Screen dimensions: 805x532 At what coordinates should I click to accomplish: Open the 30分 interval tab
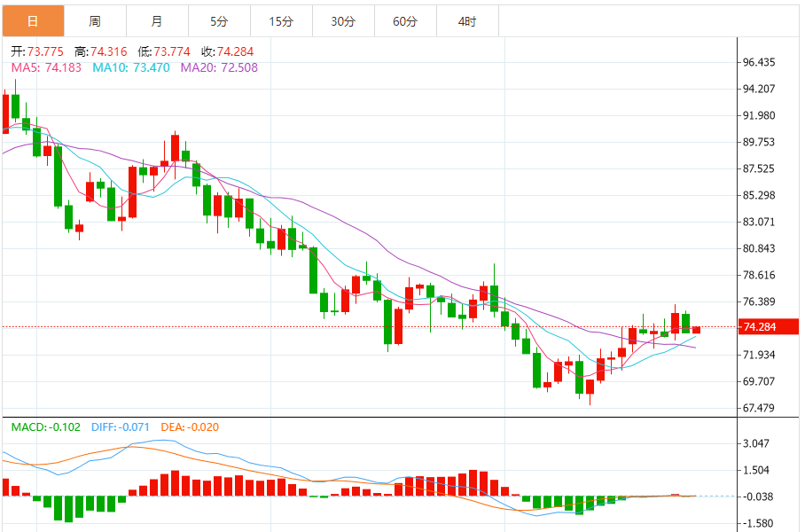tap(343, 21)
